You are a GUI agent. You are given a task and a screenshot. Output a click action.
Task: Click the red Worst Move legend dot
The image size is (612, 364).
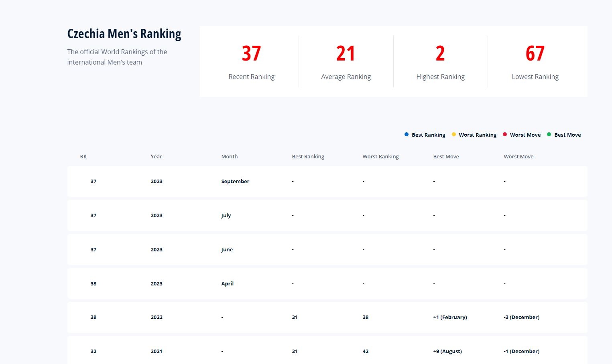tap(505, 135)
